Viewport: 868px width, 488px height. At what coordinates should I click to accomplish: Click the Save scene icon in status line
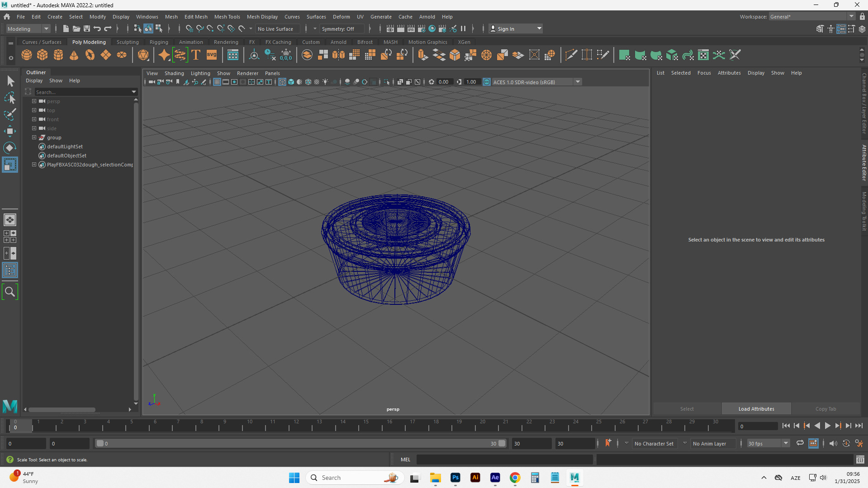(x=87, y=28)
